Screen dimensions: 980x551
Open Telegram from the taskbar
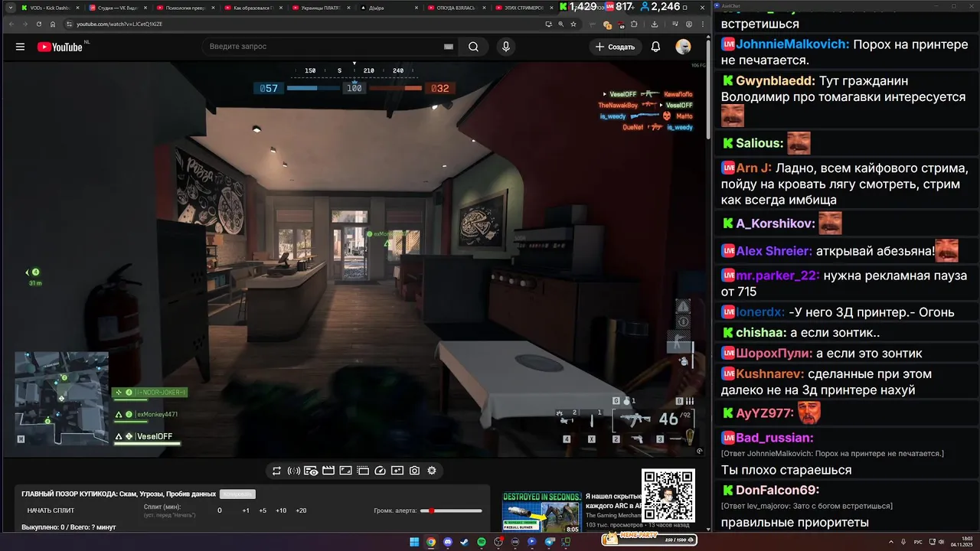pos(549,542)
